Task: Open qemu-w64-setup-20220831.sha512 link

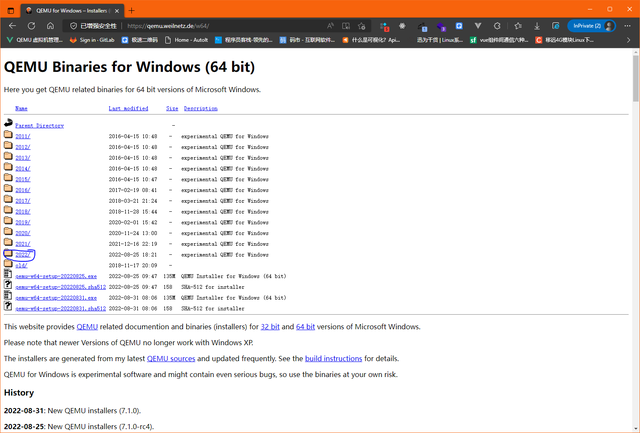Action: [60, 309]
